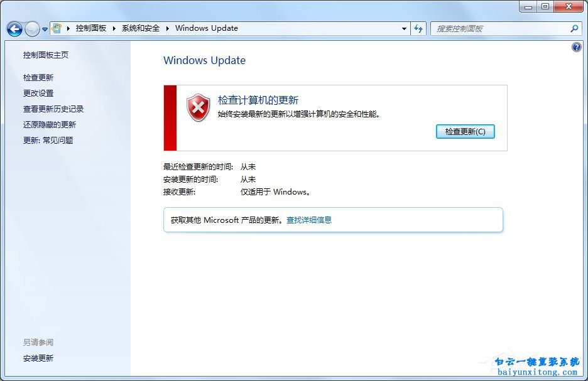Open 更改设置 in the sidebar

38,94
